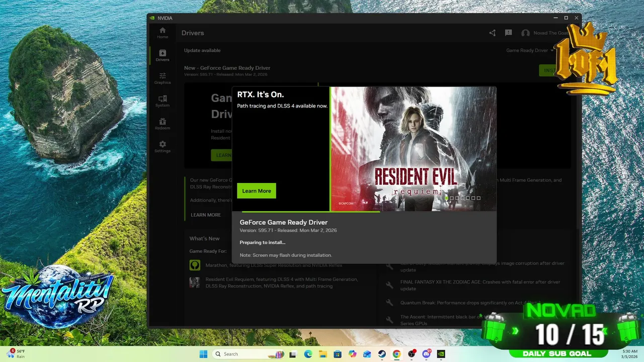Open the Settings gear in NVIDIA sidebar
The image size is (644, 362).
pos(162,147)
